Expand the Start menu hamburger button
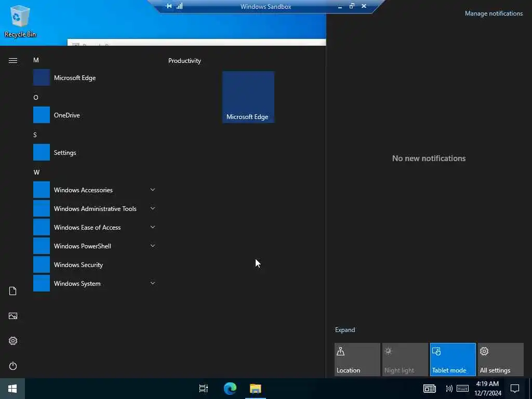Viewport: 532px width, 399px height. (13, 61)
